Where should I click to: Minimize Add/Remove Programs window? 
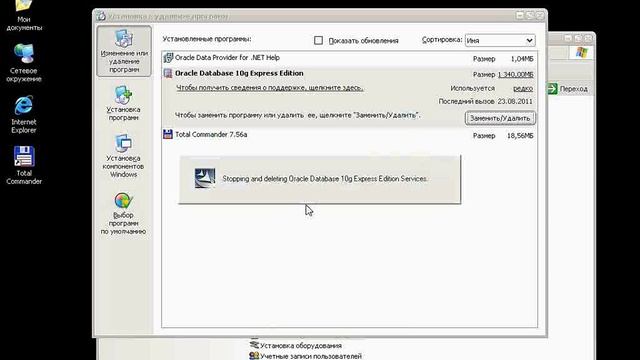[x=520, y=16]
